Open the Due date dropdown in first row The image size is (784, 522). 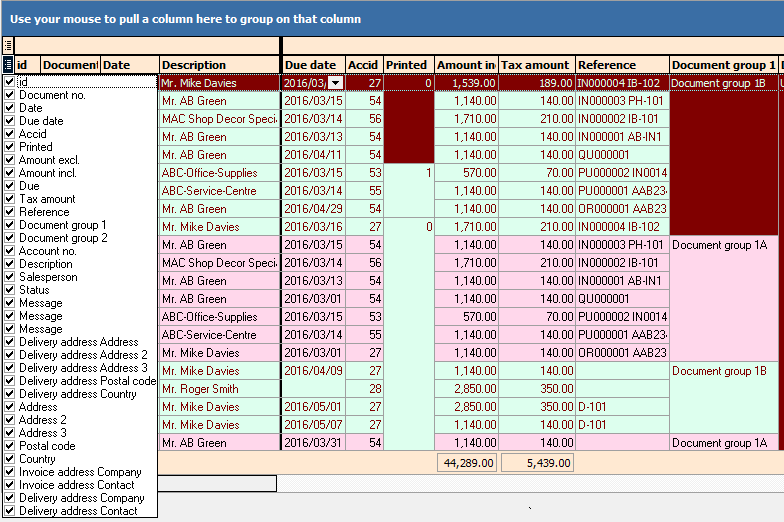[335, 83]
